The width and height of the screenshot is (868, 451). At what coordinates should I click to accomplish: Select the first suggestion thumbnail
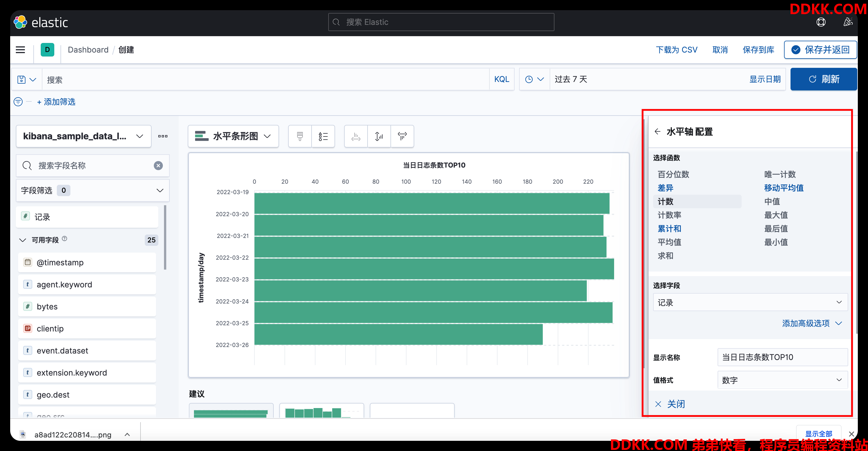click(x=231, y=411)
